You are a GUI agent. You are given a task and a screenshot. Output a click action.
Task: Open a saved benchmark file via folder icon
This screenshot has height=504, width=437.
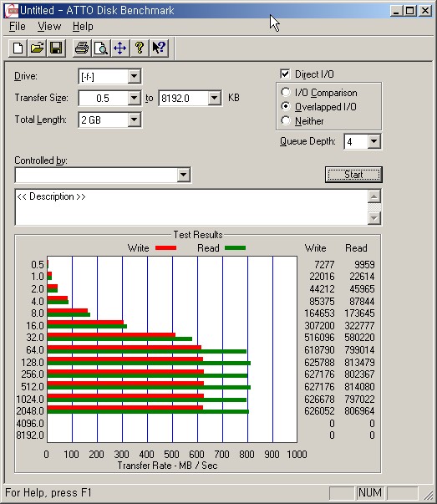click(37, 48)
